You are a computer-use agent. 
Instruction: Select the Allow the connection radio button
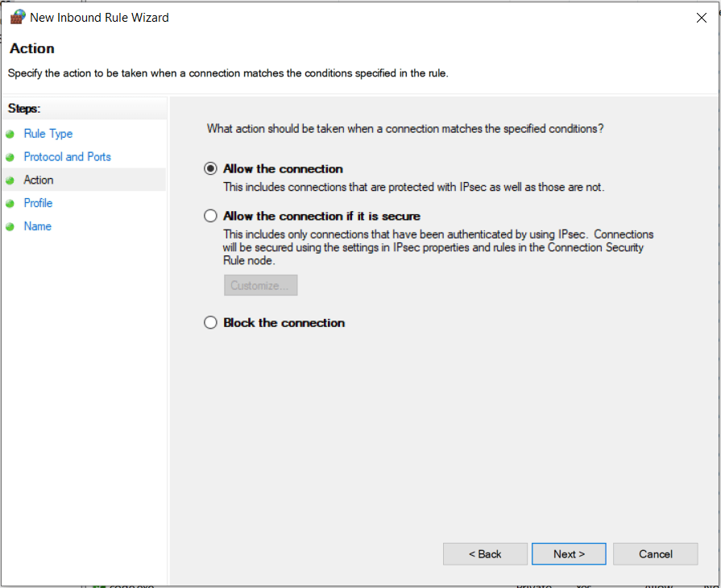click(x=211, y=169)
